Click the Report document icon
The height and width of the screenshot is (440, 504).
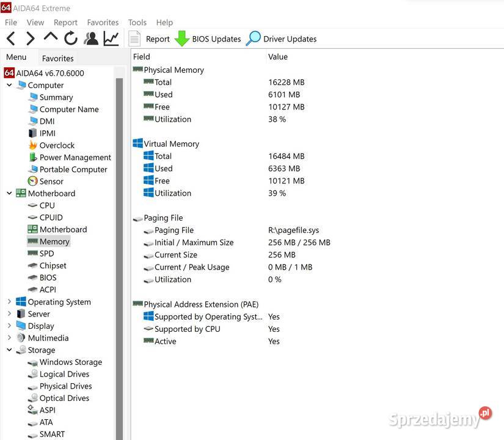[x=134, y=38]
